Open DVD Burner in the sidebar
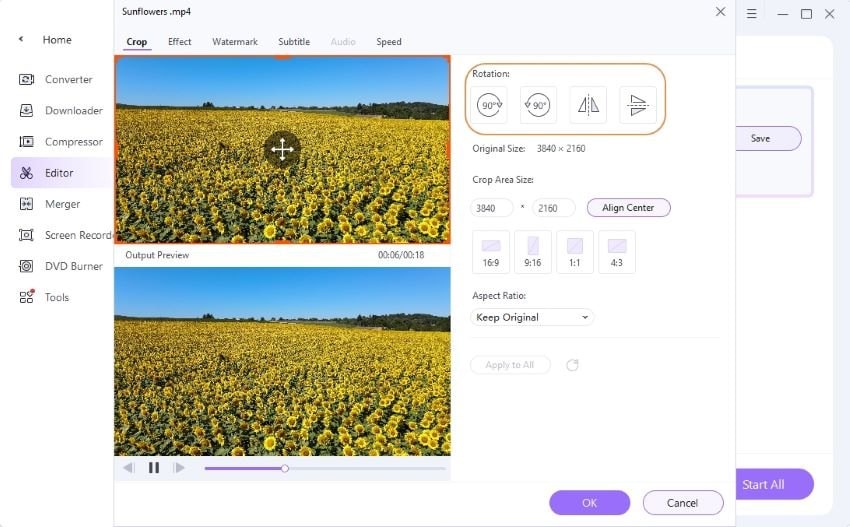Viewport: 850px width, 527px height. (62, 266)
